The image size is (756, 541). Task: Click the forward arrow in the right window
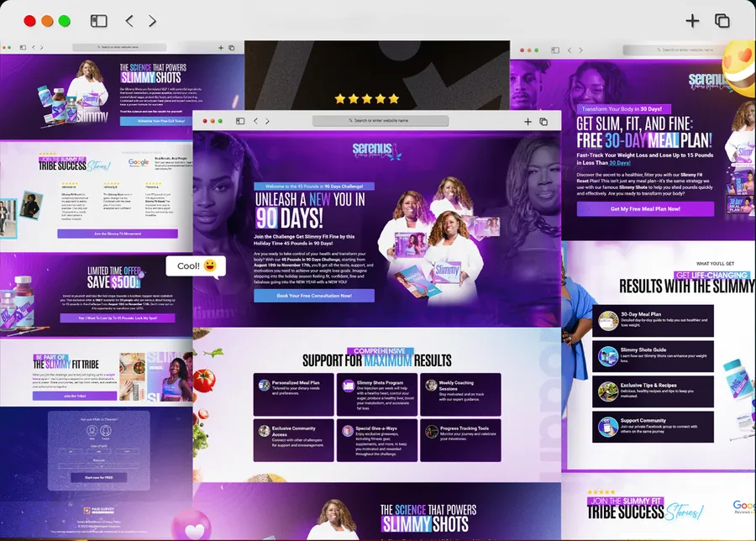[580, 50]
